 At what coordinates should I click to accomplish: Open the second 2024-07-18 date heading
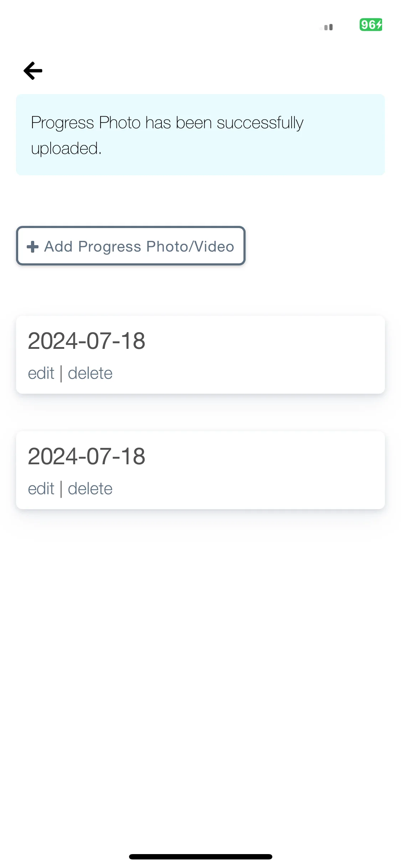(87, 456)
